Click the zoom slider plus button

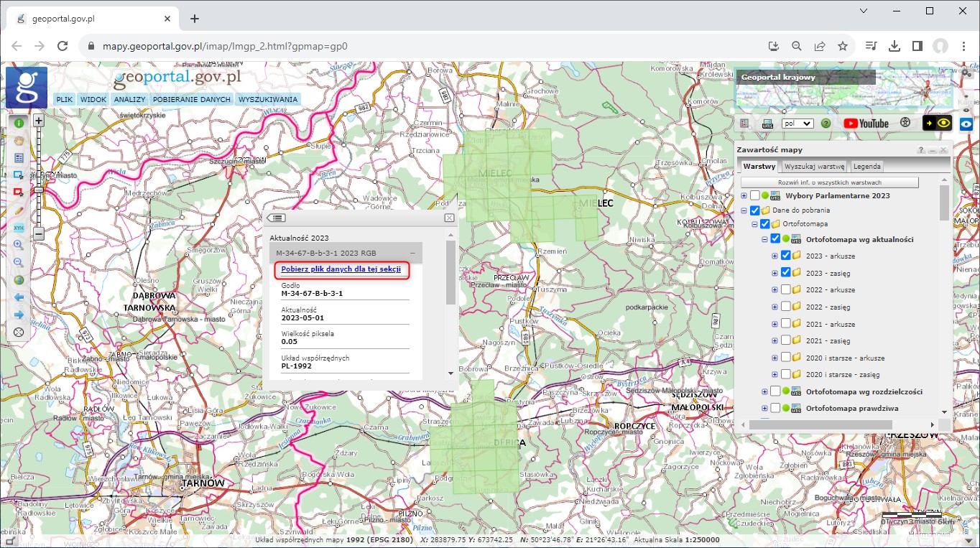[x=39, y=121]
